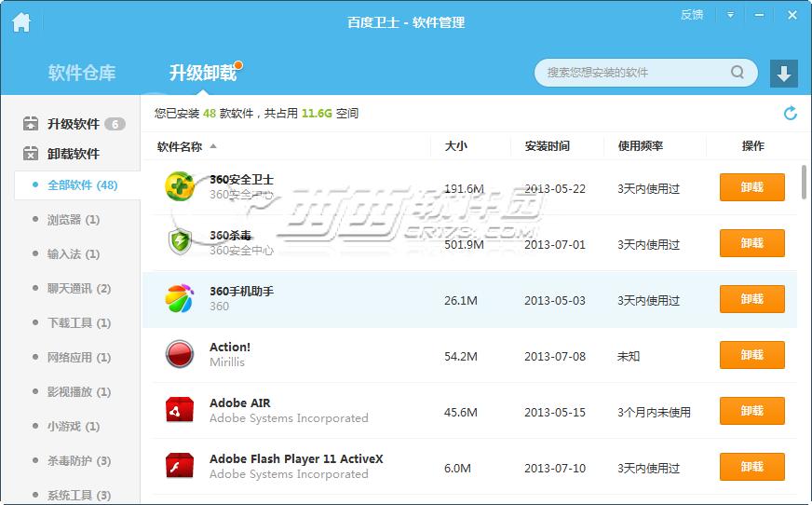The width and height of the screenshot is (812, 505).
Task: Open the 反馈 feedback link
Action: pos(692,15)
